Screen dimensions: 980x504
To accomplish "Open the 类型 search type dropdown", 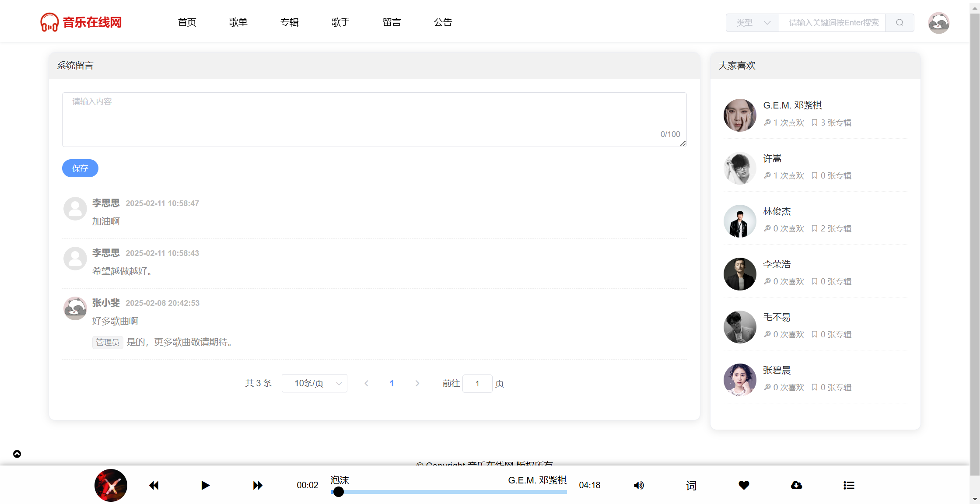I will (752, 23).
